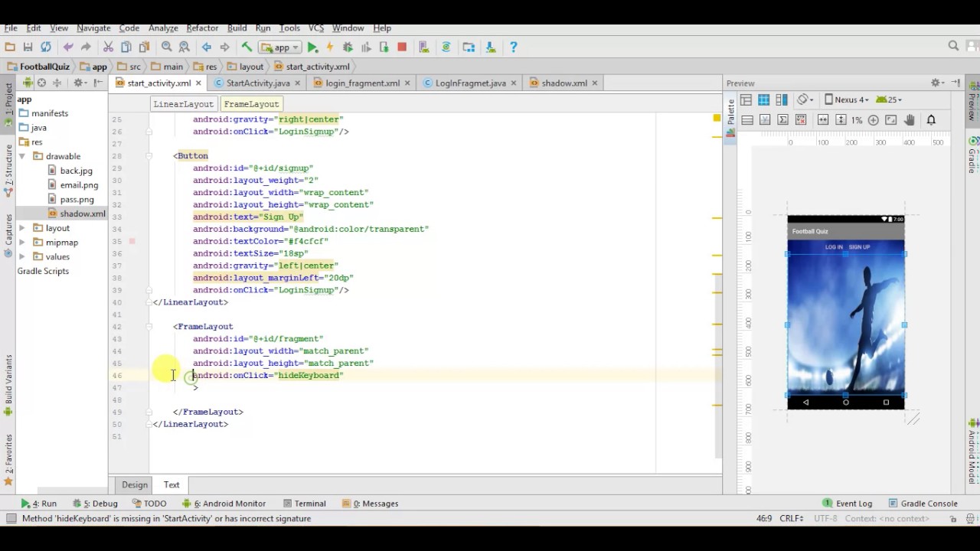Run the app with the green play button
This screenshot has height=551, width=980.
312,47
